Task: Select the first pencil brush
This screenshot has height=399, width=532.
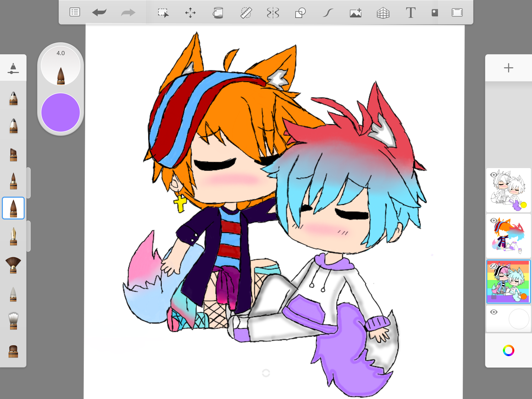Action: 13,98
